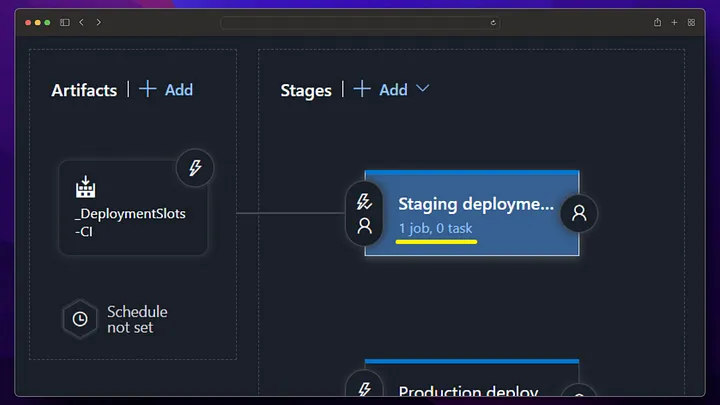Open a new browser tab with the plus icon

click(x=674, y=22)
